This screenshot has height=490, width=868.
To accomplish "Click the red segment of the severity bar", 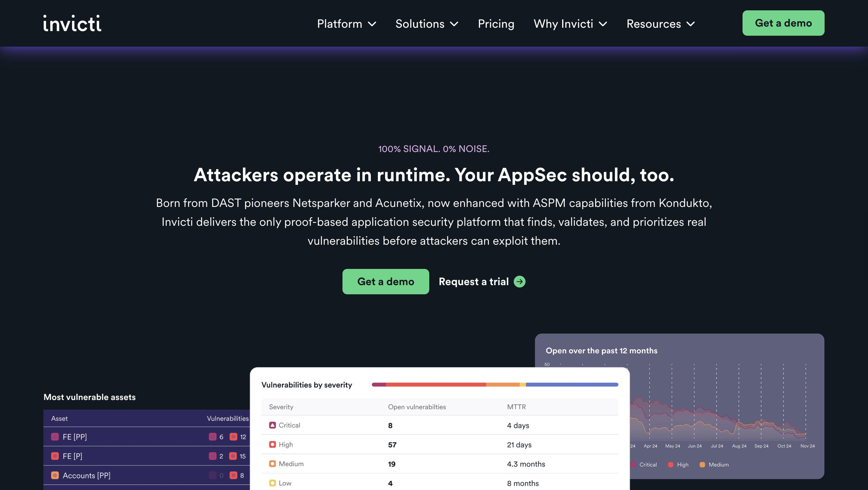I will (436, 385).
